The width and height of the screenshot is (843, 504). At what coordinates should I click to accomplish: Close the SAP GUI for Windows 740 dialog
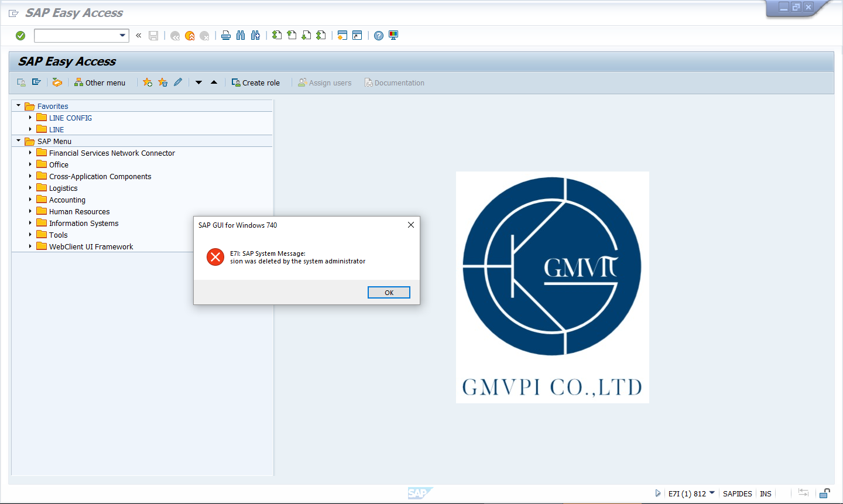click(x=411, y=225)
